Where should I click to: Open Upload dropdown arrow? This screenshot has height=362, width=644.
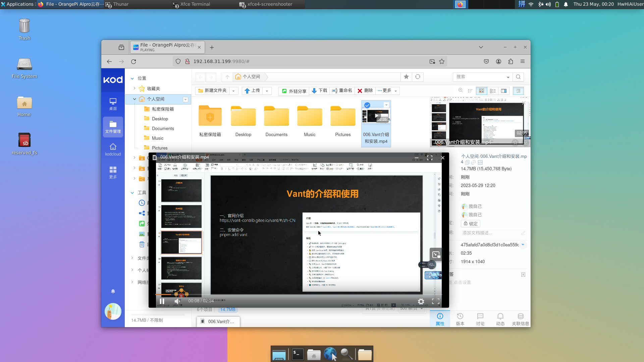click(267, 91)
